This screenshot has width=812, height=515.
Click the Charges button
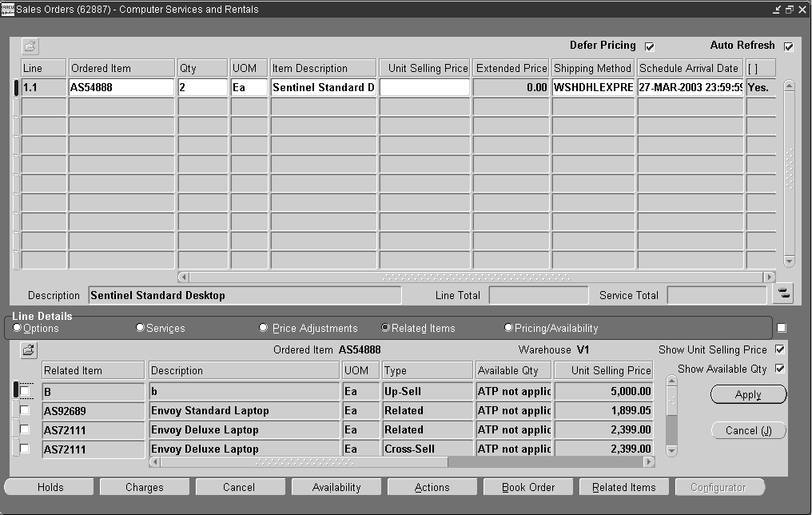[x=145, y=487]
